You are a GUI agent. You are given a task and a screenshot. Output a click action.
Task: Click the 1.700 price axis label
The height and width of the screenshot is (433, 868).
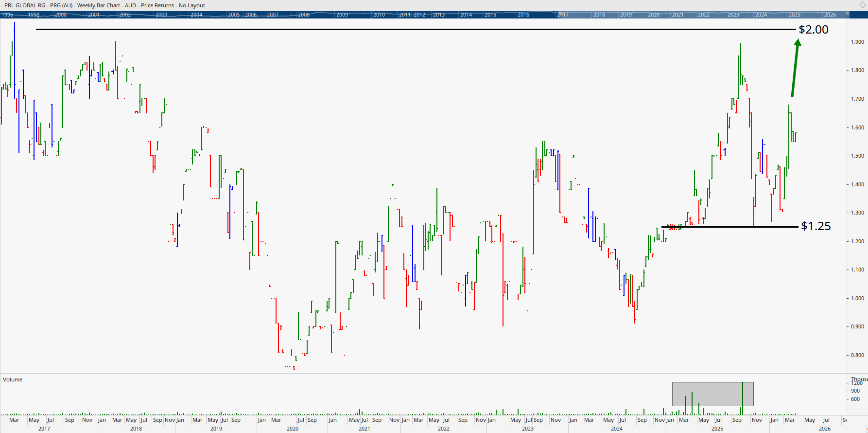click(x=857, y=99)
